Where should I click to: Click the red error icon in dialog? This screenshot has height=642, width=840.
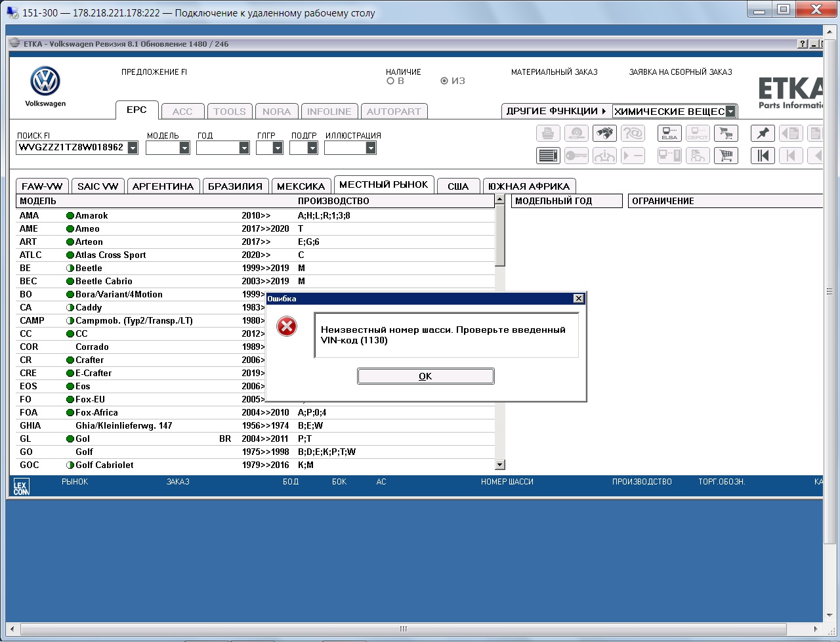click(287, 326)
